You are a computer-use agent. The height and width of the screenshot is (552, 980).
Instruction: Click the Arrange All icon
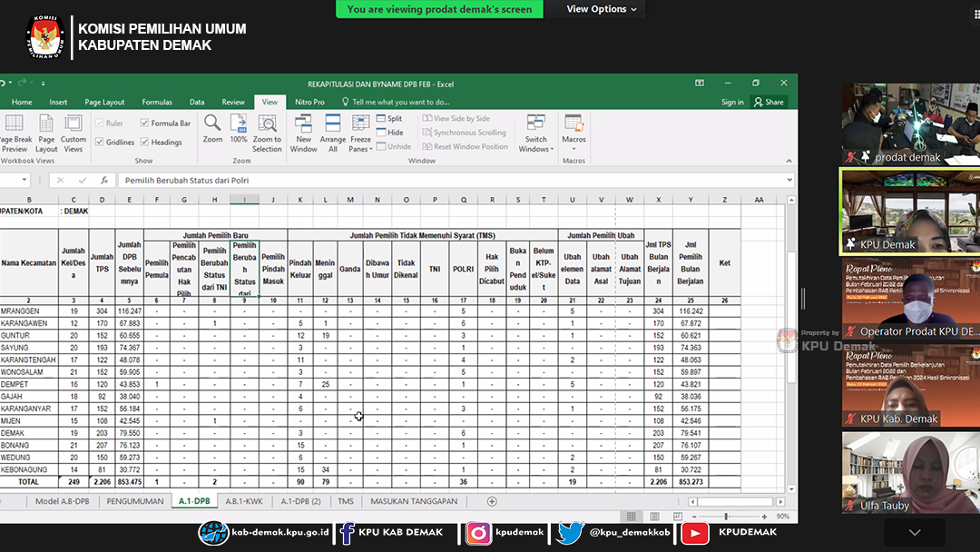(333, 123)
